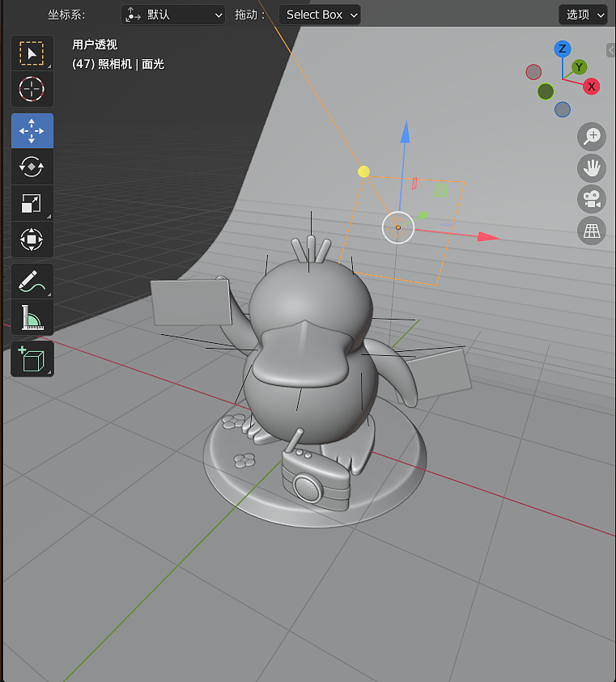Click the pan hand viewport button
616x682 pixels.
(592, 168)
